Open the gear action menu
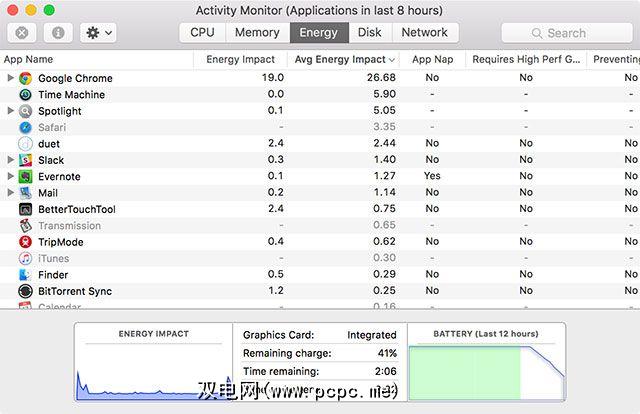Screen dimensions: 640x414 click(98, 33)
